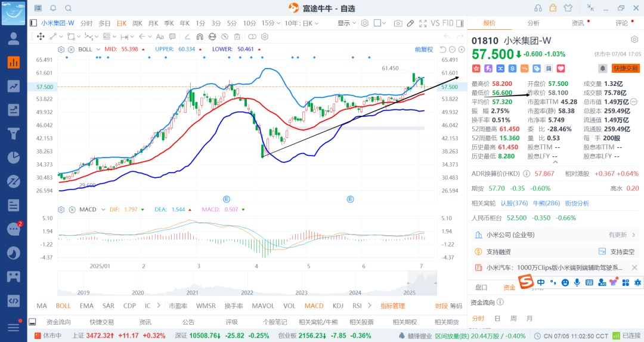
Task: Delete drawings with the trash icon
Action: (x=237, y=36)
